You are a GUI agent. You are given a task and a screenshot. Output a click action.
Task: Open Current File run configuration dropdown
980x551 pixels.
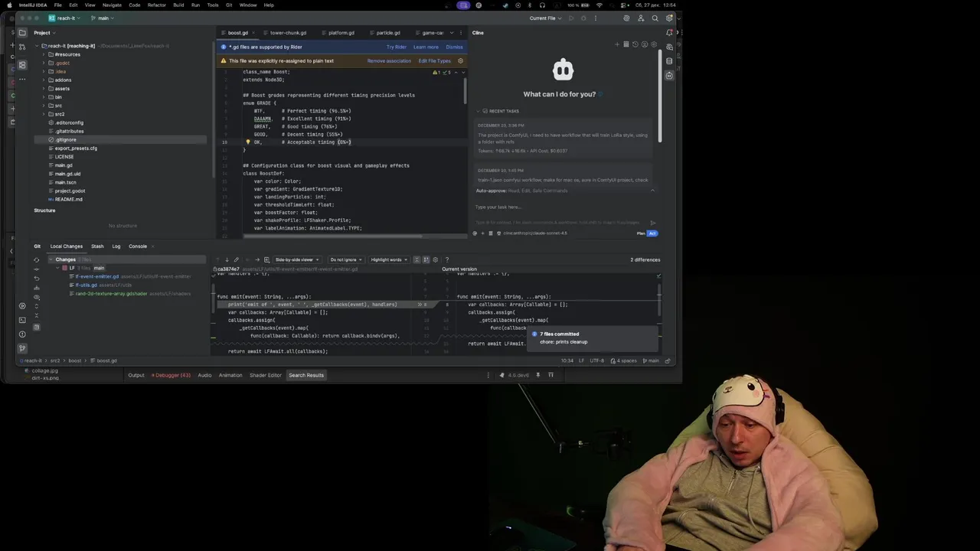[x=545, y=18]
